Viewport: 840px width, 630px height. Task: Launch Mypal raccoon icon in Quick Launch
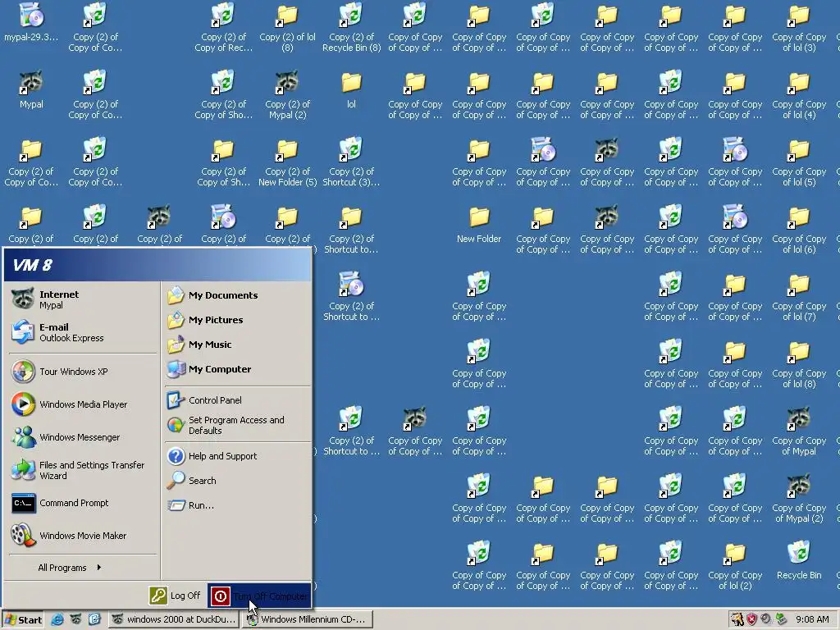[76, 620]
